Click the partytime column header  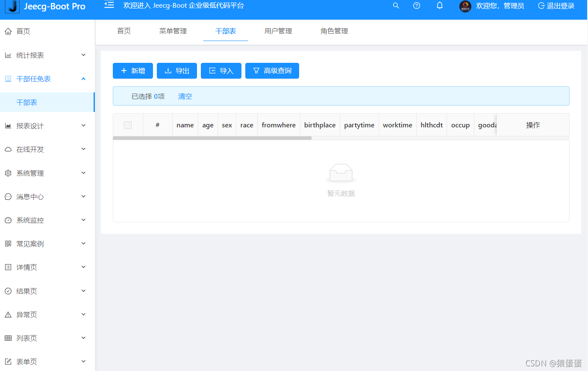[359, 125]
